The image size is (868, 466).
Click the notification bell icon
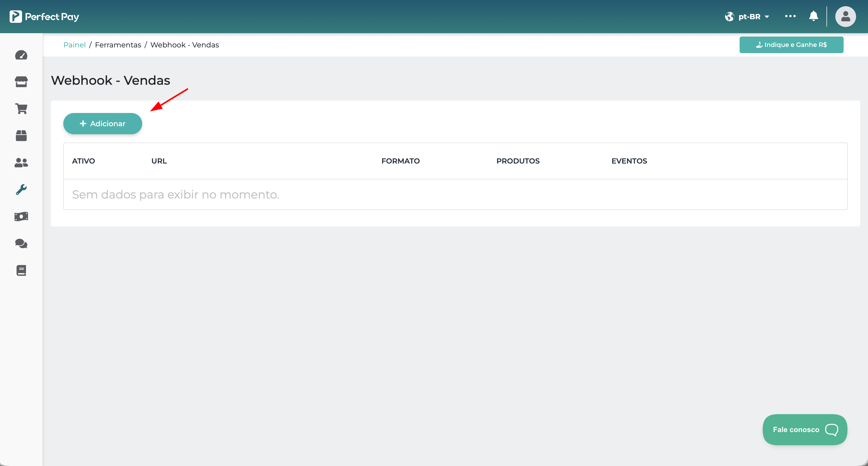point(814,16)
